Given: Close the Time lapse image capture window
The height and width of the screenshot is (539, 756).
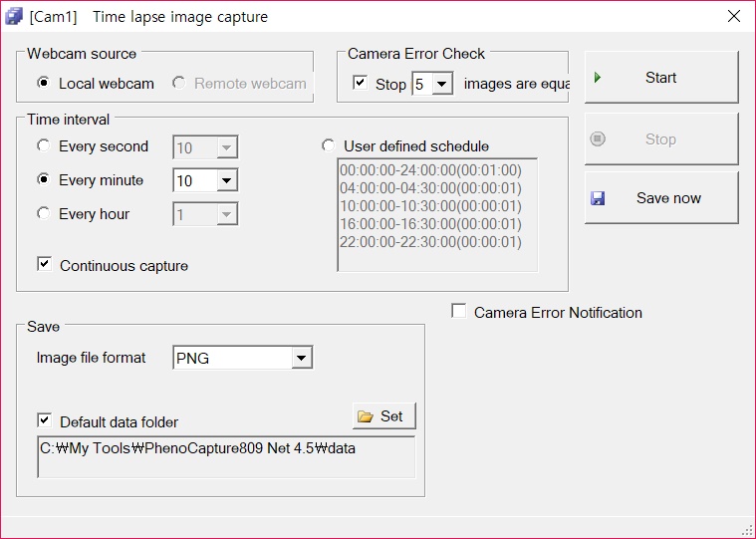Looking at the screenshot, I should point(734,17).
